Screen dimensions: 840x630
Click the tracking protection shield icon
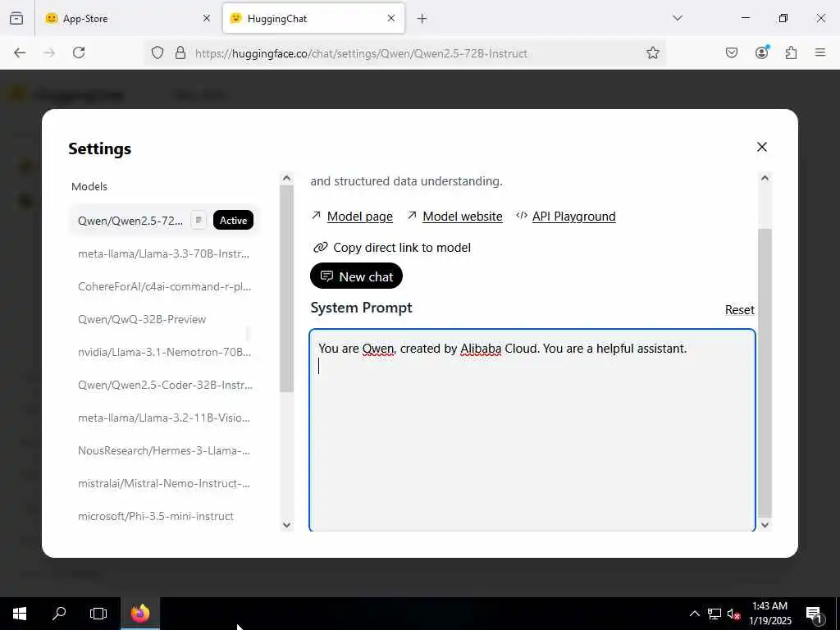(157, 52)
